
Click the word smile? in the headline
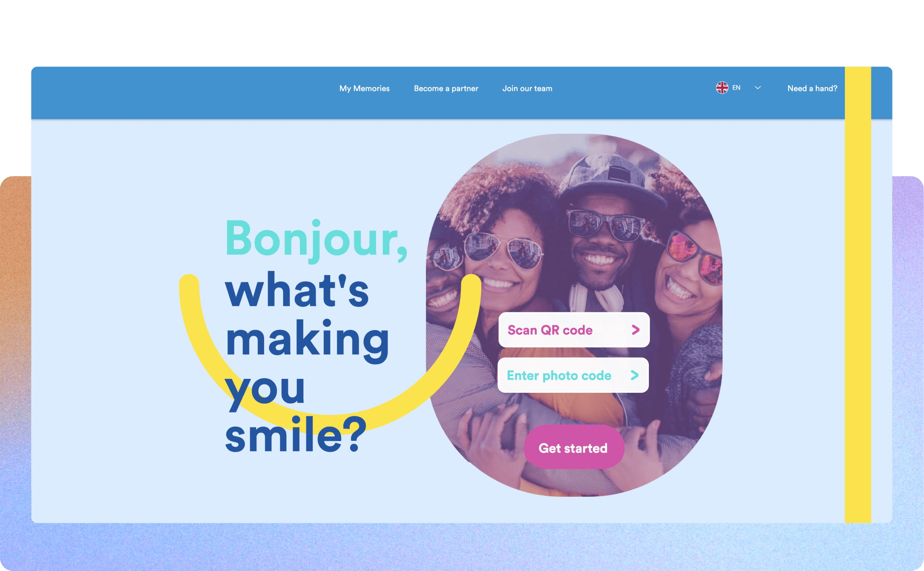click(295, 434)
